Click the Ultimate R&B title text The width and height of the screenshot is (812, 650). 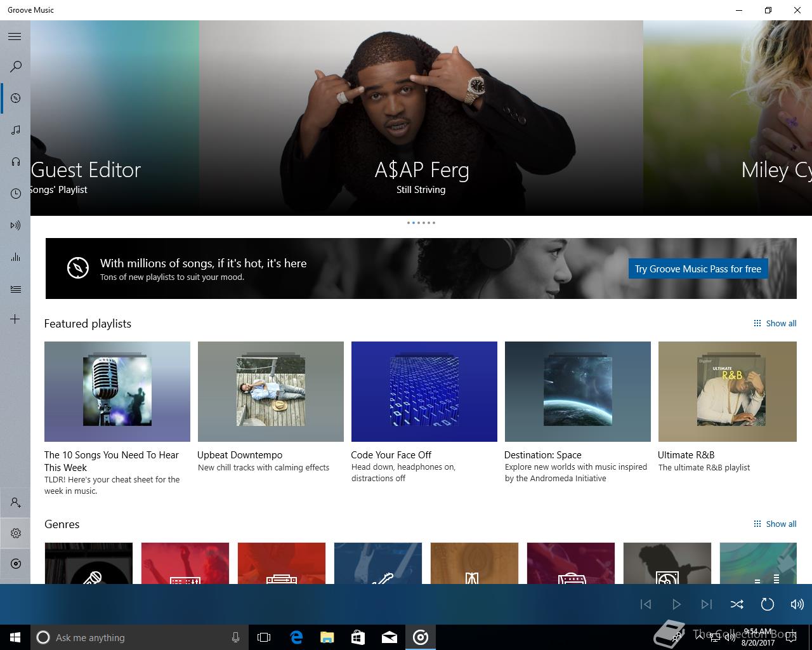pos(686,454)
